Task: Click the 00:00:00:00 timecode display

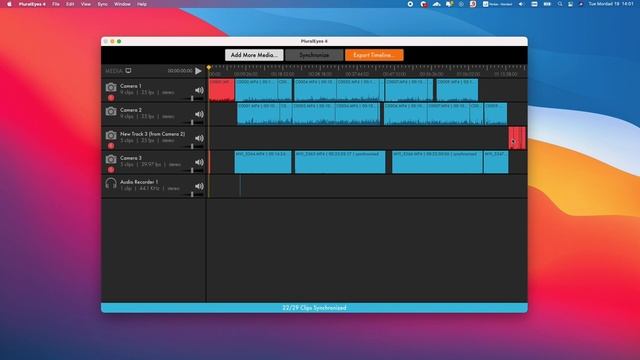Action: point(180,71)
